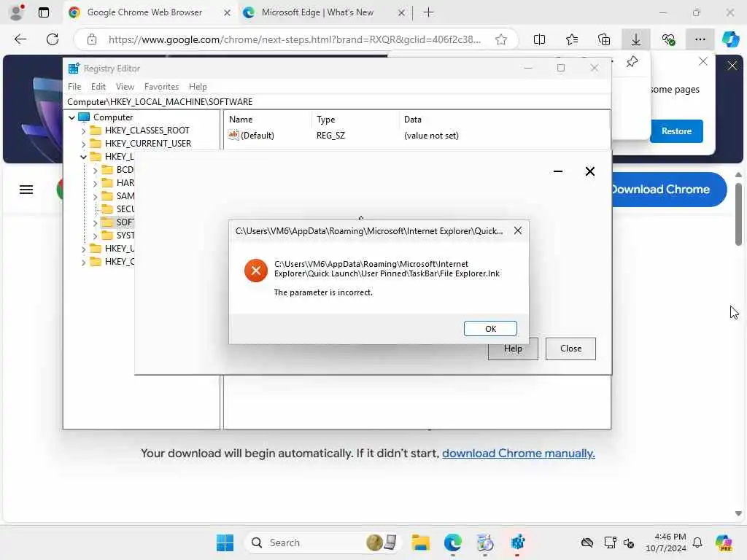Viewport: 747px width, 560px height.
Task: Open the View menu in Registry Editor
Action: [x=125, y=87]
